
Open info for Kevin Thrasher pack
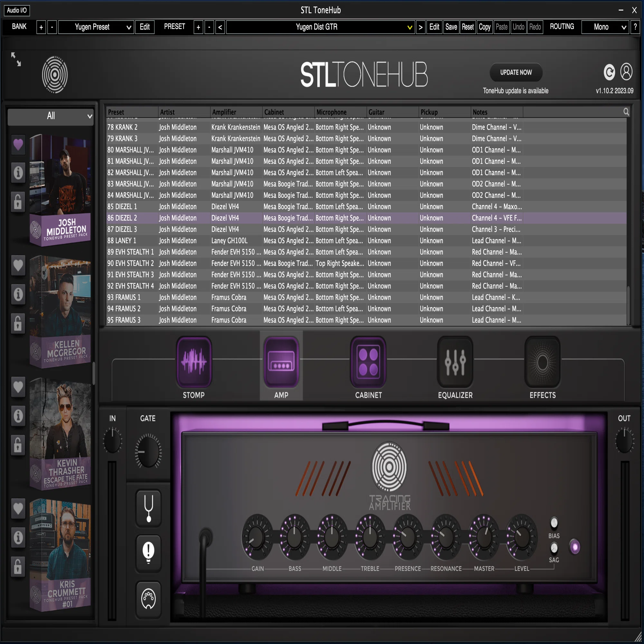pos(18,416)
